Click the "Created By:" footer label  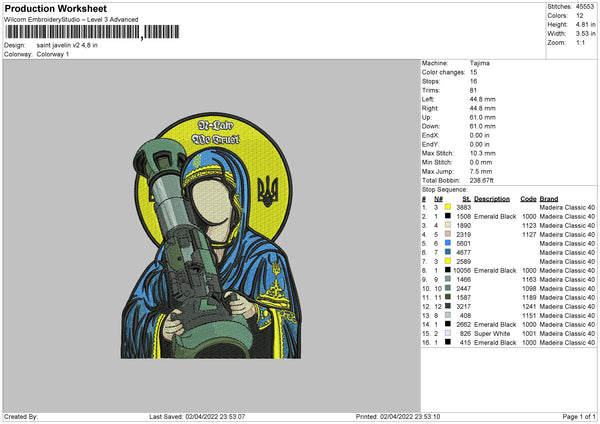[21, 417]
